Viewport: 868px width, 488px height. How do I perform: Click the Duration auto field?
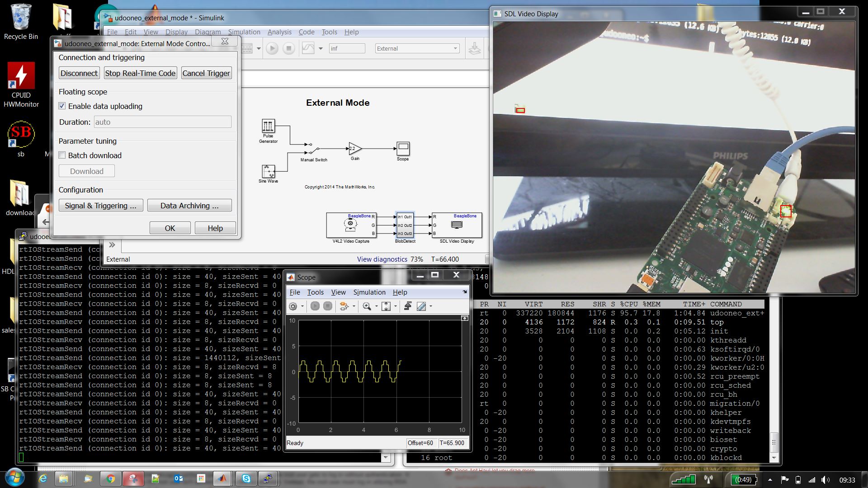click(x=162, y=122)
